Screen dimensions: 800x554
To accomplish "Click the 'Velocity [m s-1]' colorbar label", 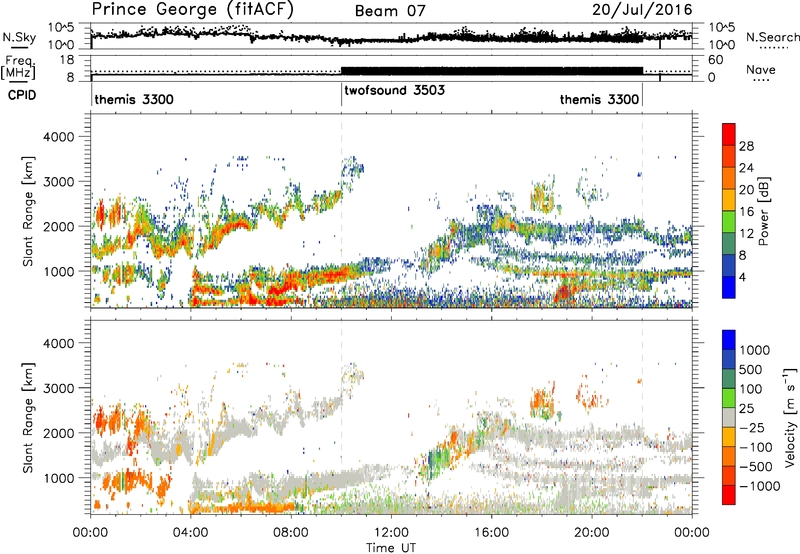I will click(790, 417).
